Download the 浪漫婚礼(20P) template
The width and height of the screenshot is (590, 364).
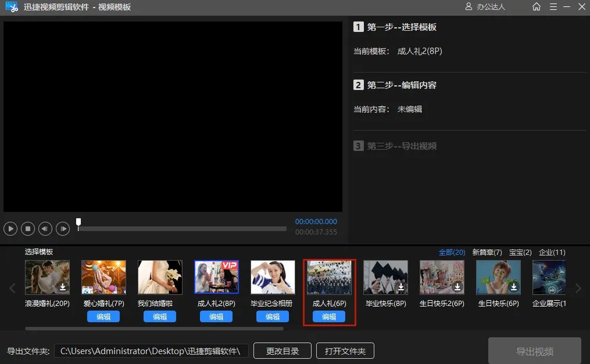tap(63, 287)
